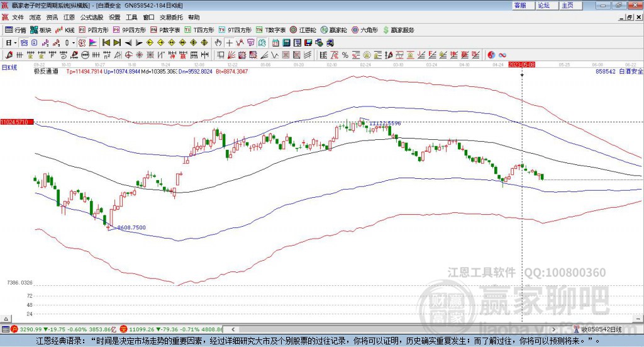The height and width of the screenshot is (347, 644).
Task: Jump to first bar icon
Action: (106, 43)
